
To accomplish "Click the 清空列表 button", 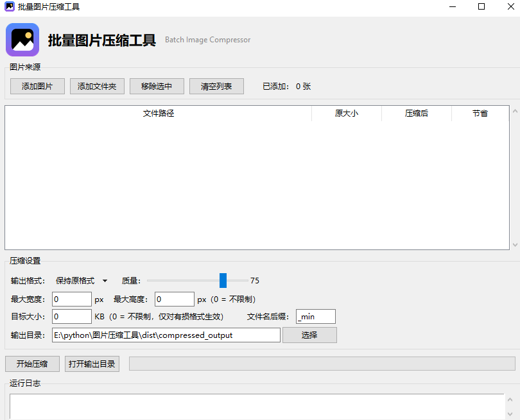I will (216, 87).
